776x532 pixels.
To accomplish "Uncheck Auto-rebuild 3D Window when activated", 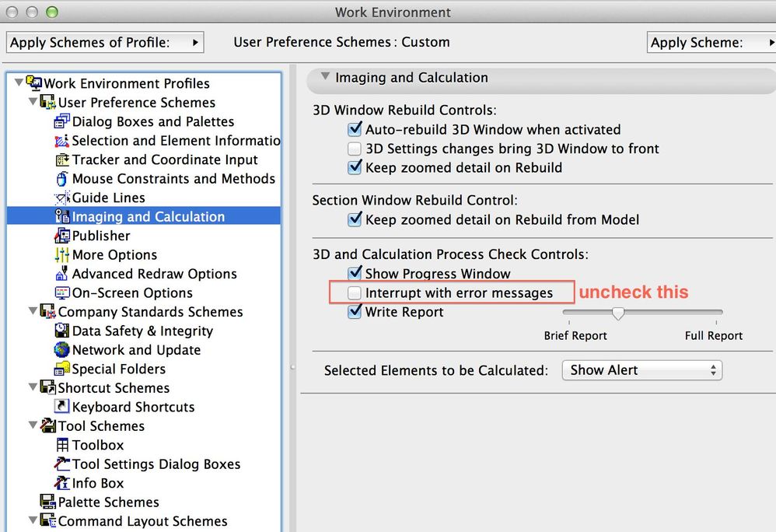I will (x=355, y=130).
